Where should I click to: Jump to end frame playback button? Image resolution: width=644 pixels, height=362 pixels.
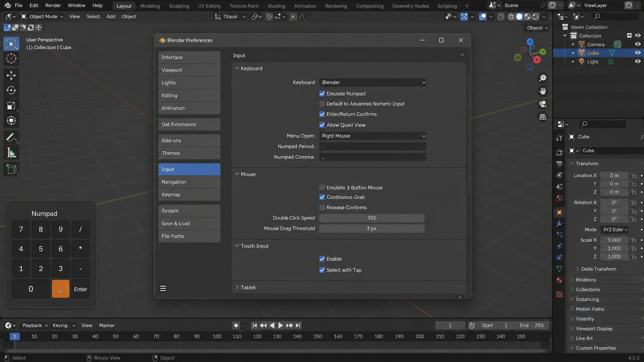[x=298, y=325]
